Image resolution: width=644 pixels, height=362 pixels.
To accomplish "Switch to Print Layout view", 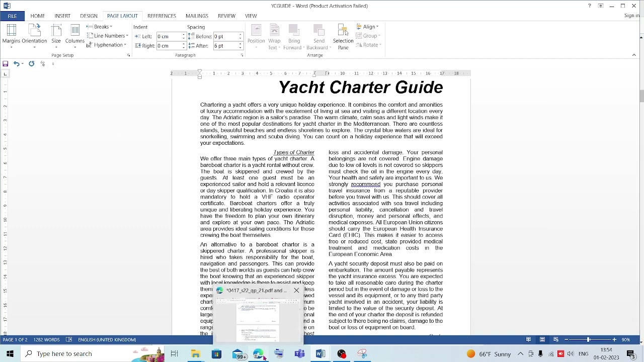I will (x=542, y=340).
